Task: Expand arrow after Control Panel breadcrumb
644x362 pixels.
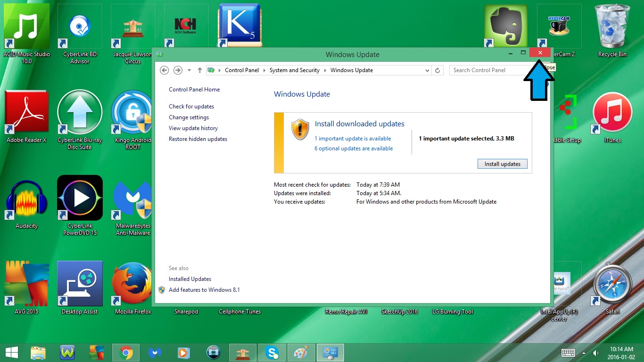Action: [x=264, y=70]
